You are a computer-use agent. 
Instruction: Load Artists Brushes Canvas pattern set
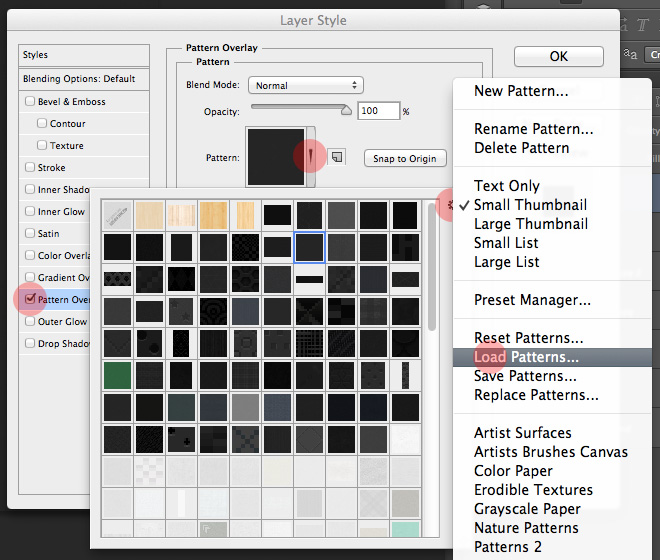(551, 452)
